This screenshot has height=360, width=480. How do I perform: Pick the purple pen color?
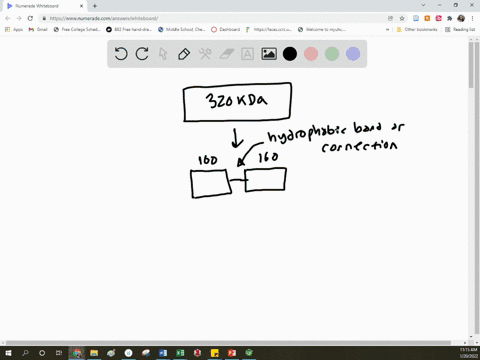(x=353, y=54)
